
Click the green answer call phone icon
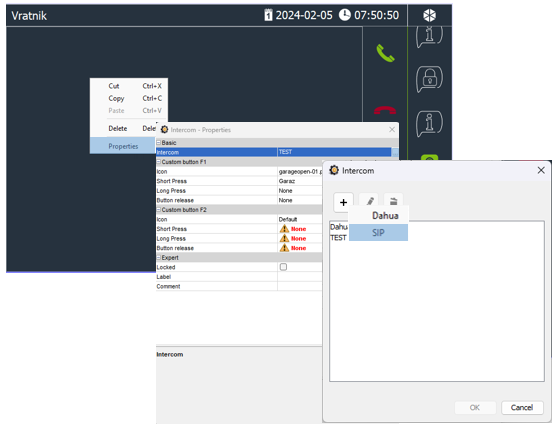[x=385, y=53]
